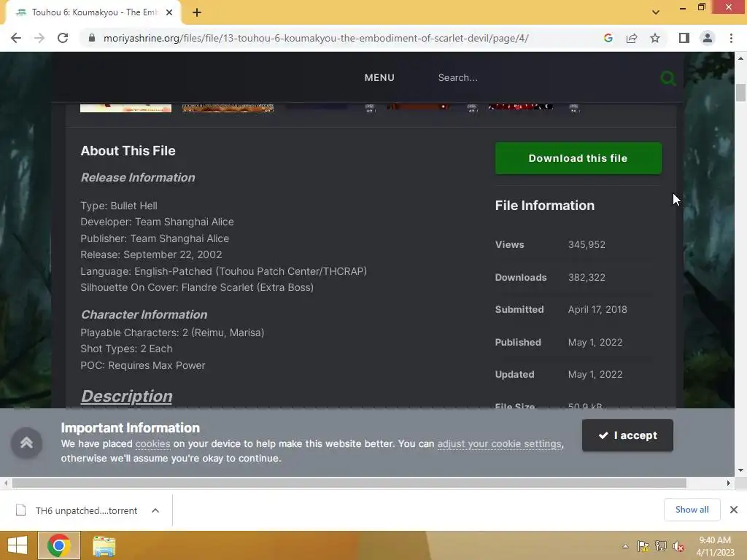Share this page via share icon

point(632,38)
